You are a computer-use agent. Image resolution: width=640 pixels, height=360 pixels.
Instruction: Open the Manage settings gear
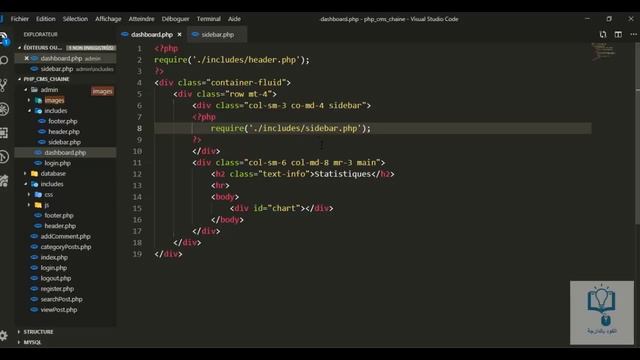(x=4, y=336)
